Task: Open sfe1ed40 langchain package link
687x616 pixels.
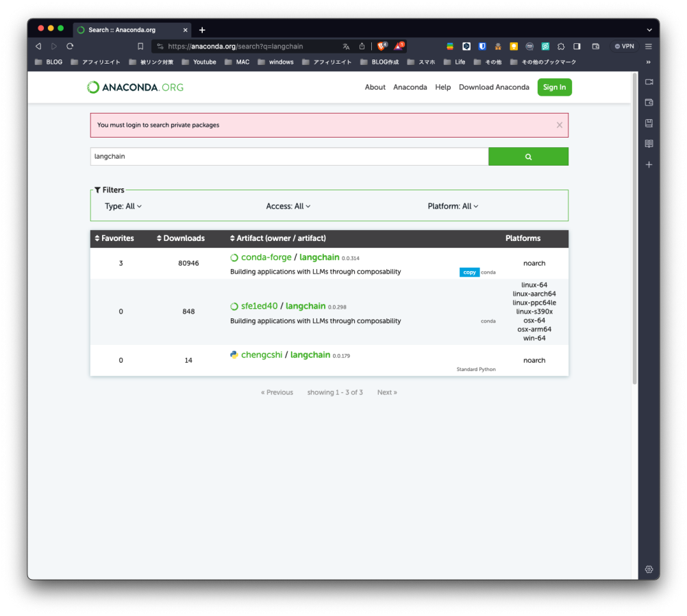Action: [x=305, y=306]
